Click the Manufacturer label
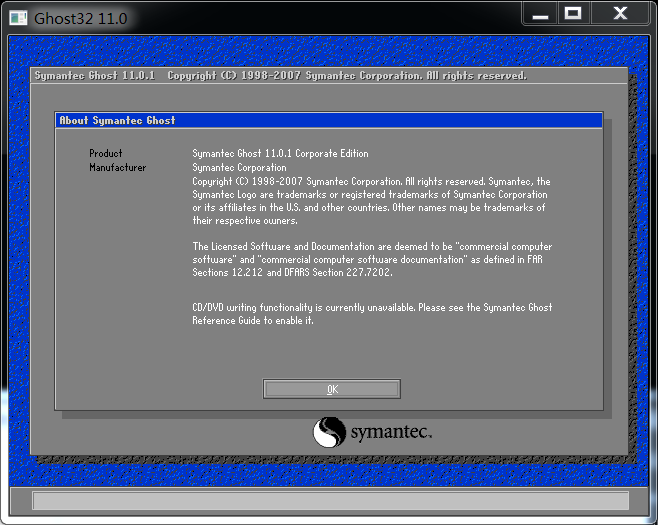The image size is (658, 525). pos(117,168)
